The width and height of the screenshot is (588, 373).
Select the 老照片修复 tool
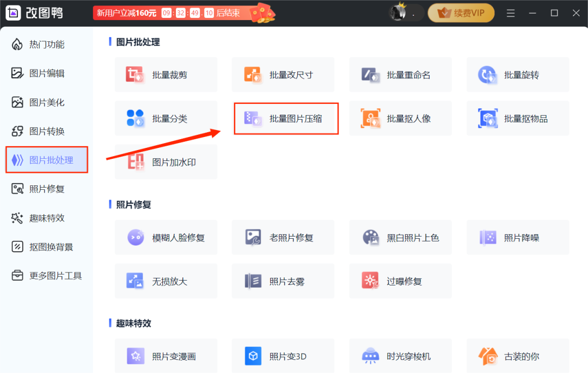[283, 237]
